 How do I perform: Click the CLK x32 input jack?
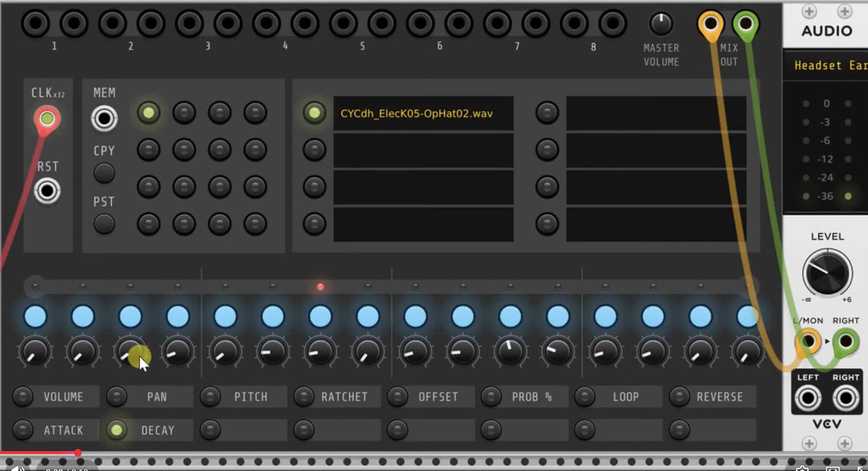coord(47,119)
